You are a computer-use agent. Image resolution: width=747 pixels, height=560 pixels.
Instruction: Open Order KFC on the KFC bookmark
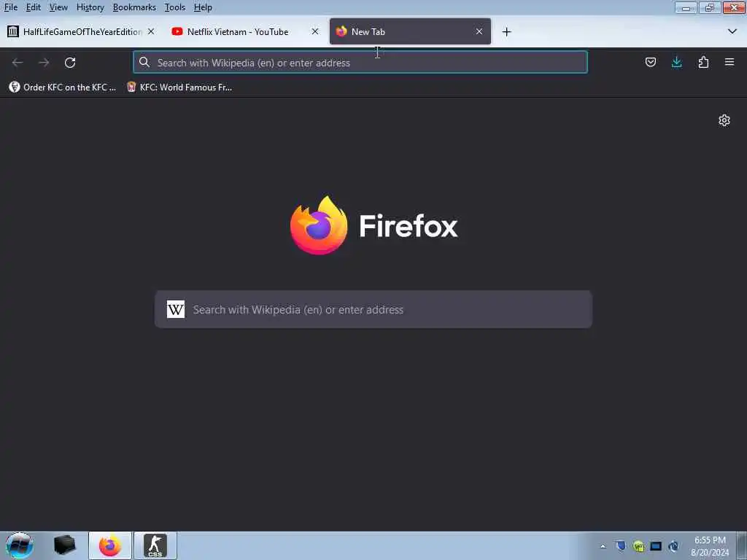[x=63, y=87]
